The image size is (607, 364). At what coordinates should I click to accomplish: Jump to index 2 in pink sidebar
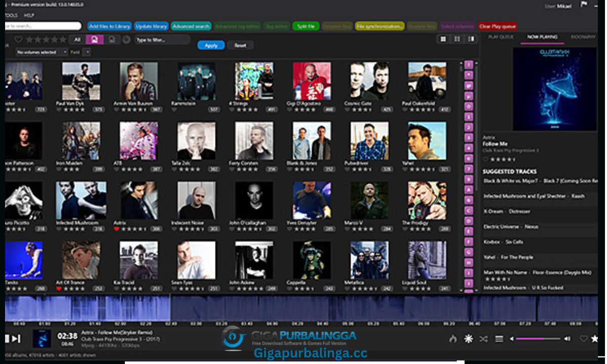(468, 127)
